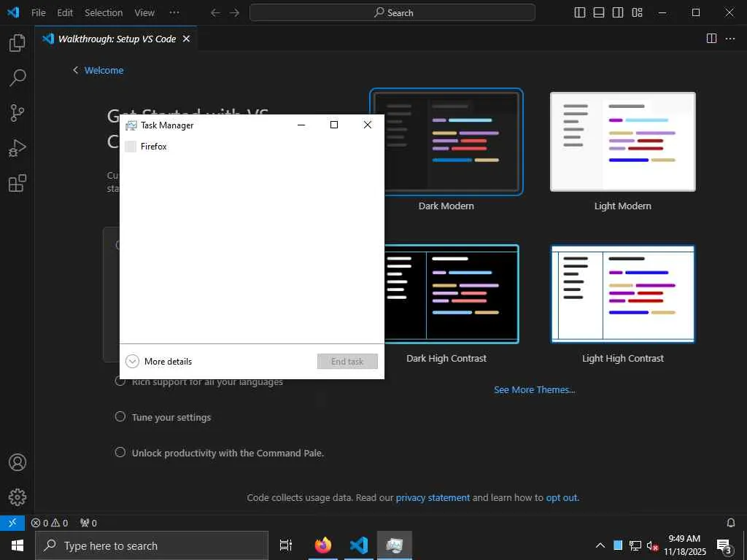Open the Extensions view
This screenshot has width=747, height=560.
(x=18, y=183)
